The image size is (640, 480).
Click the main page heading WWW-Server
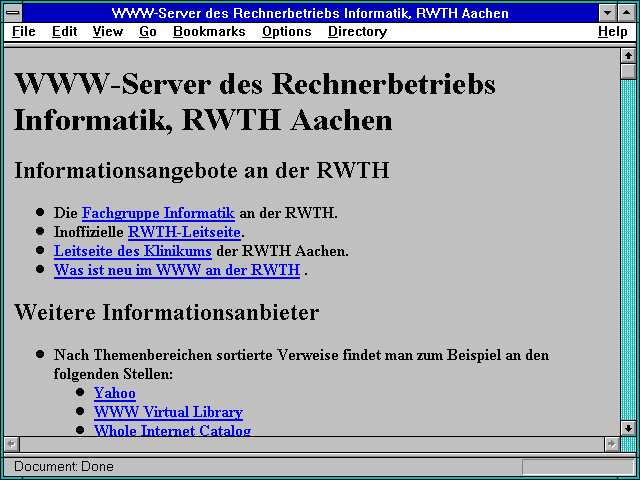(x=255, y=102)
